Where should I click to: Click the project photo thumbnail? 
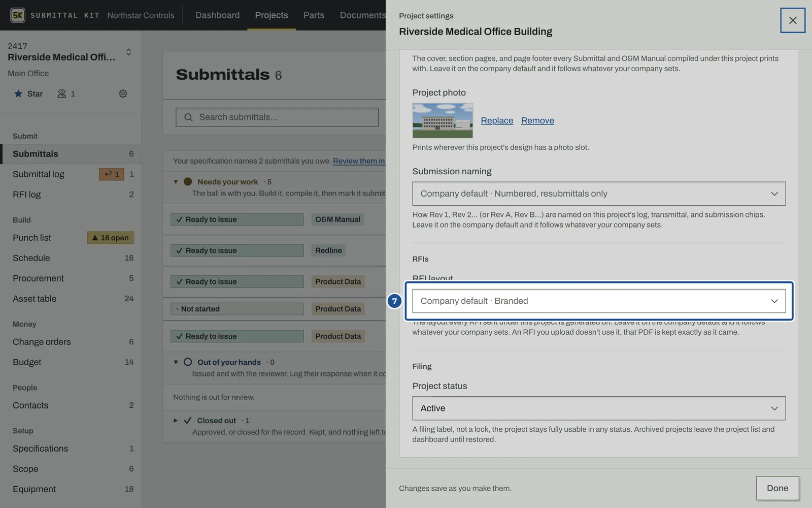[x=443, y=120]
